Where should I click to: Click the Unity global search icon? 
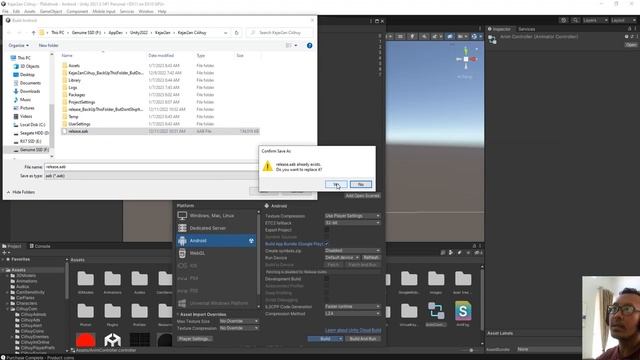pyautogui.click(x=575, y=20)
